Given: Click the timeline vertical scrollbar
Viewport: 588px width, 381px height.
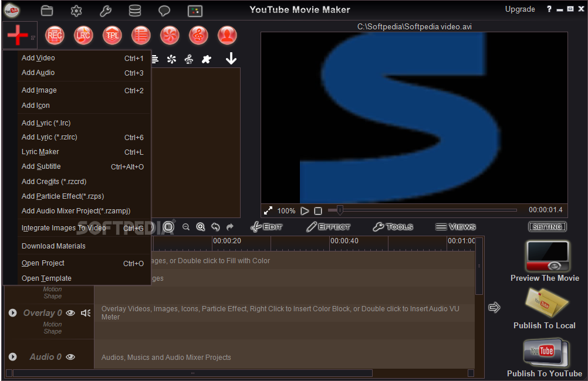Looking at the screenshot, I should [x=479, y=266].
